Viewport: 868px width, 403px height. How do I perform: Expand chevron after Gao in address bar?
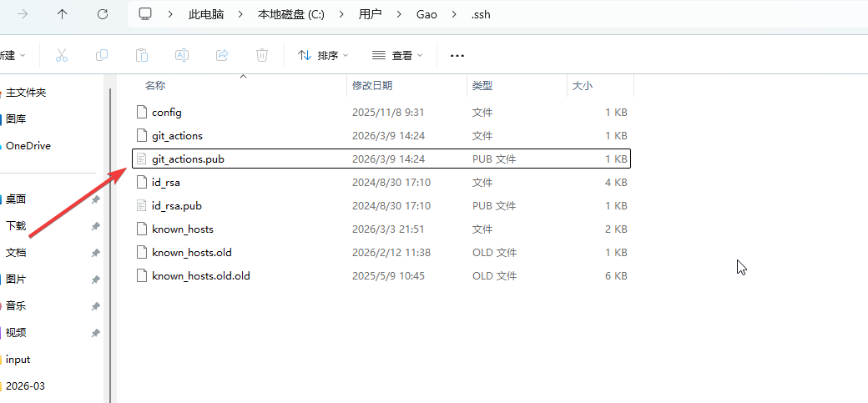point(455,14)
